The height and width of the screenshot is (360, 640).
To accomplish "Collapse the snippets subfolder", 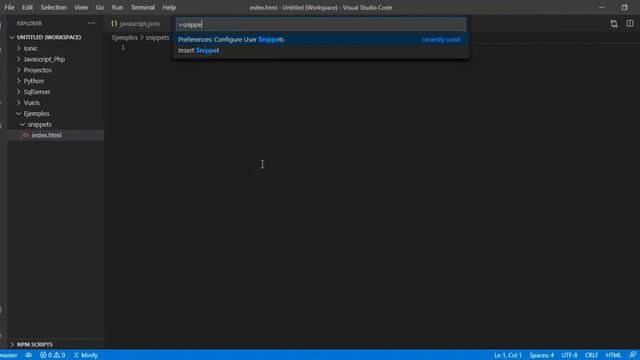I will [x=56, y=124].
